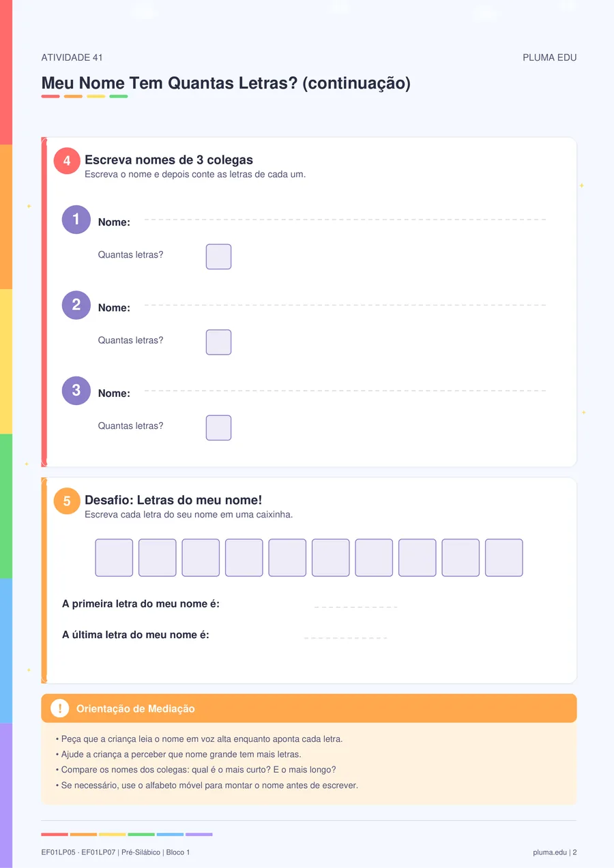Screen dimensions: 614x868
Task: Check the letter count box for colleague 2
Action: click(x=219, y=342)
